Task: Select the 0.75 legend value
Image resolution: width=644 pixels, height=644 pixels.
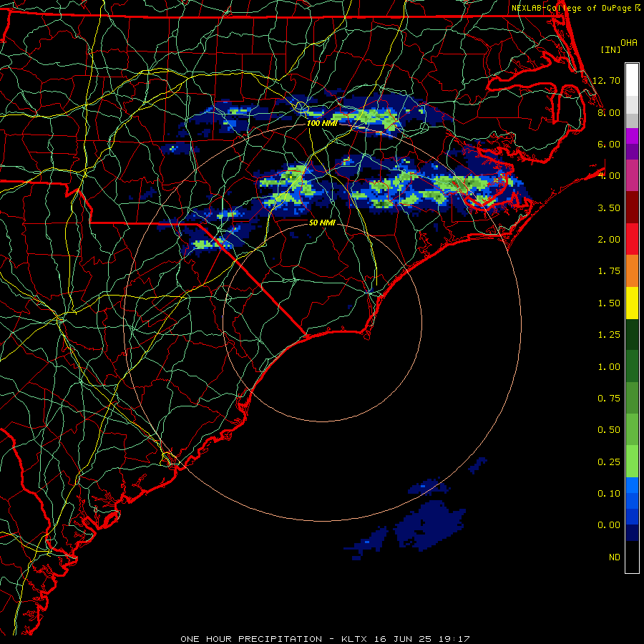Action: [608, 399]
